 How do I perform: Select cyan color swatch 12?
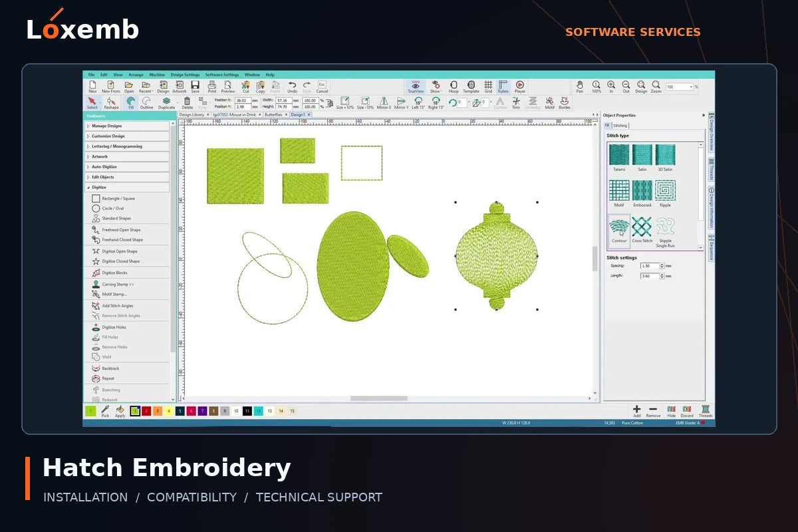click(258, 411)
